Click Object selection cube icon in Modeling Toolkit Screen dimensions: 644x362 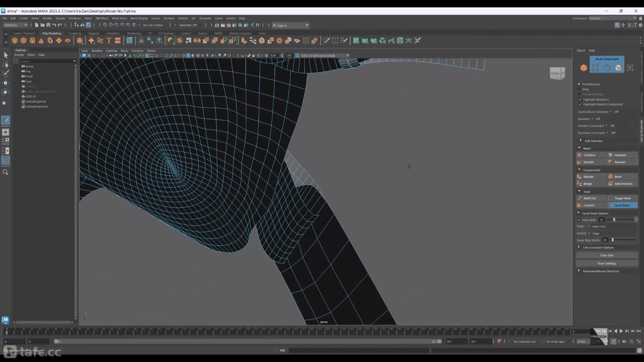click(584, 68)
